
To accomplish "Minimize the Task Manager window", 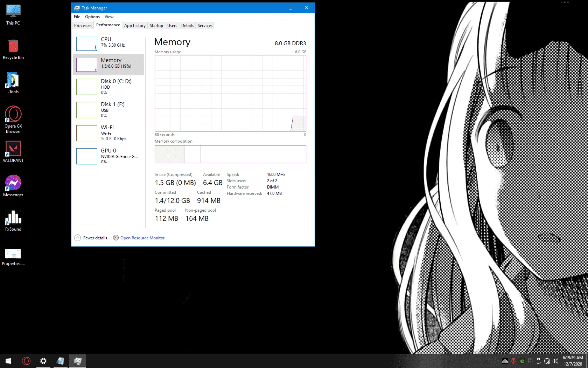I will (x=275, y=8).
